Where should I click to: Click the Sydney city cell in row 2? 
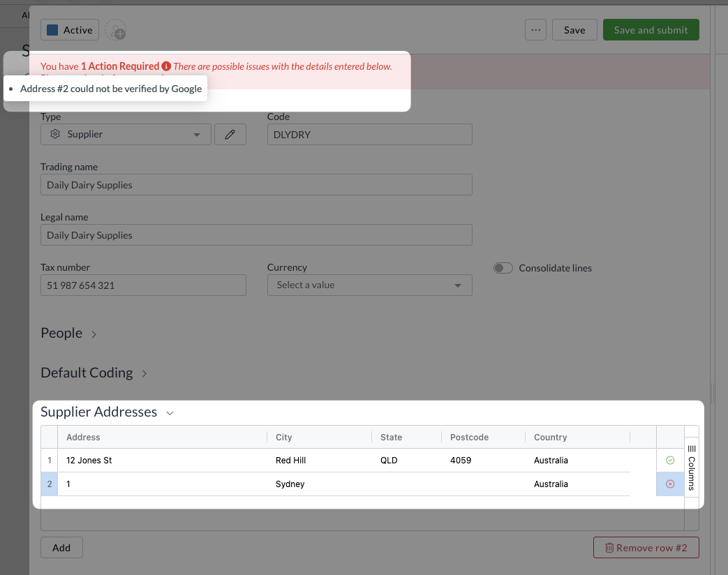[320, 484]
